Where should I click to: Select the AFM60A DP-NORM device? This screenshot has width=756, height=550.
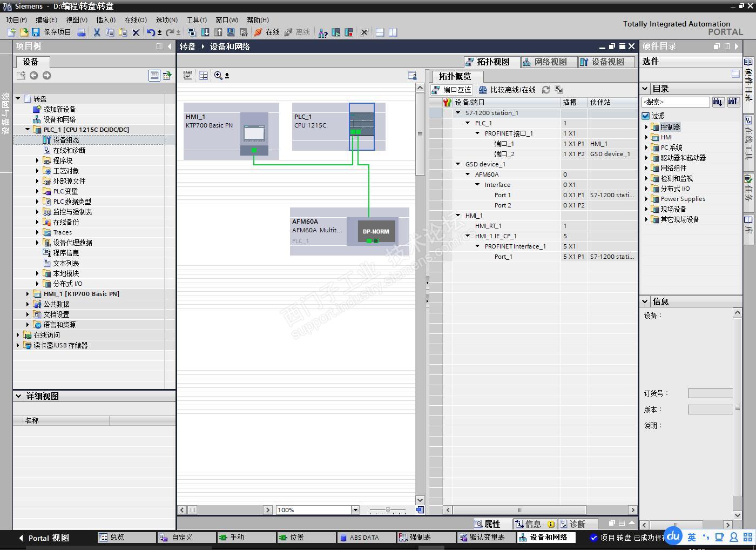pyautogui.click(x=376, y=232)
